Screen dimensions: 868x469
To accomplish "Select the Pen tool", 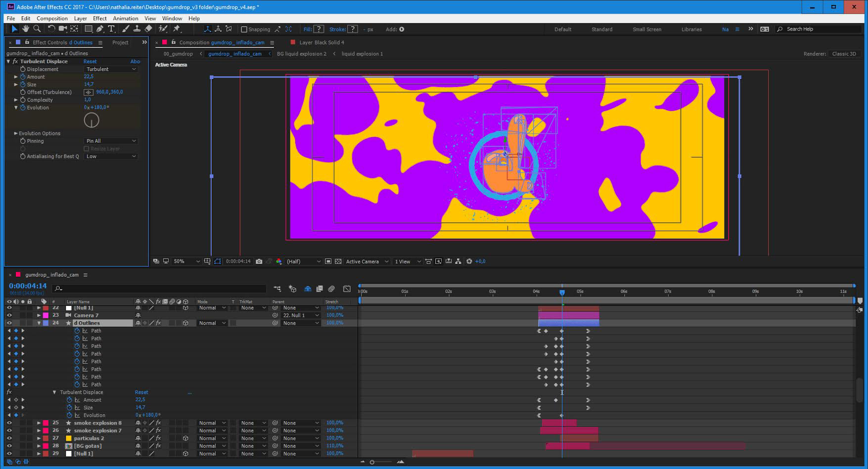I will 100,29.
